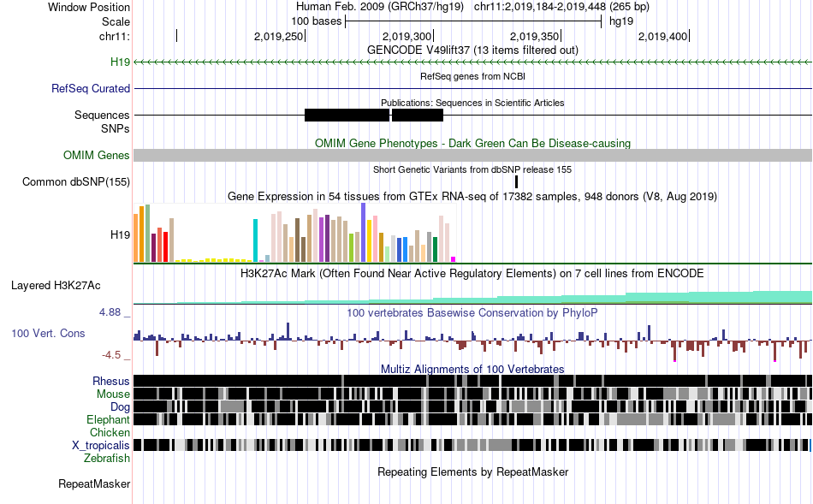Click the cyan GTEx expression bar

click(255, 240)
